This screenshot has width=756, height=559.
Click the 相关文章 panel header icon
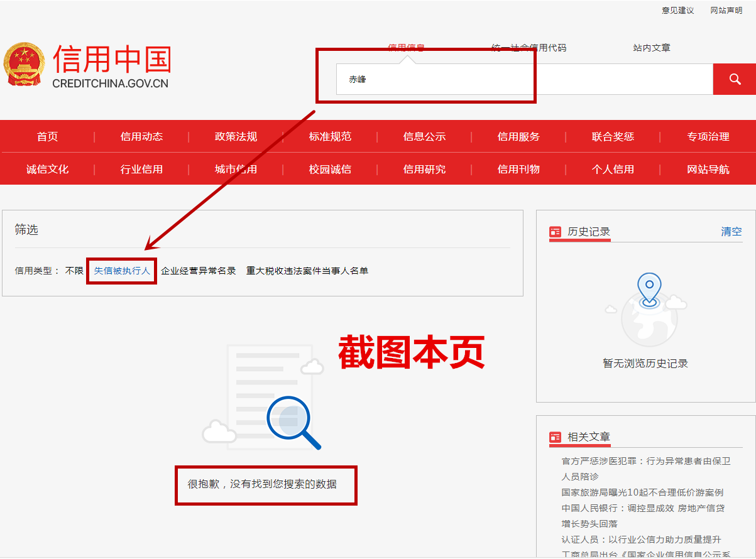(555, 437)
